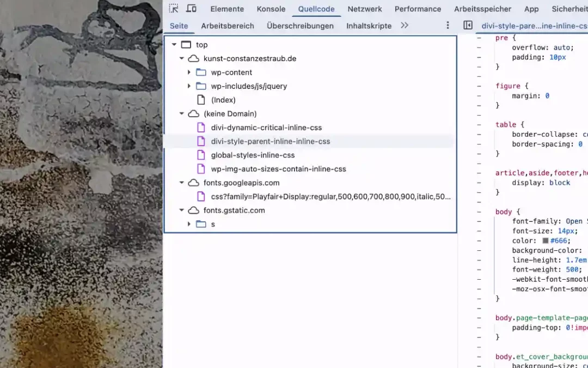588x368 pixels.
Task: Open the navigator three-dot options menu
Action: [448, 25]
